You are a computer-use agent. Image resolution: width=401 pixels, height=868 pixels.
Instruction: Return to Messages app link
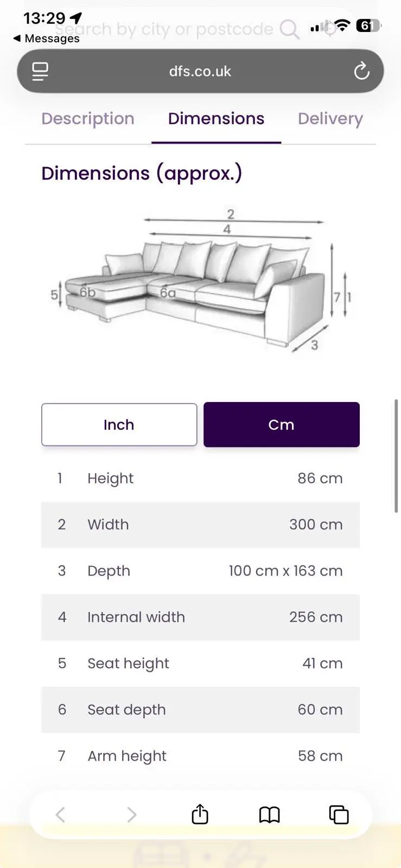pos(47,39)
